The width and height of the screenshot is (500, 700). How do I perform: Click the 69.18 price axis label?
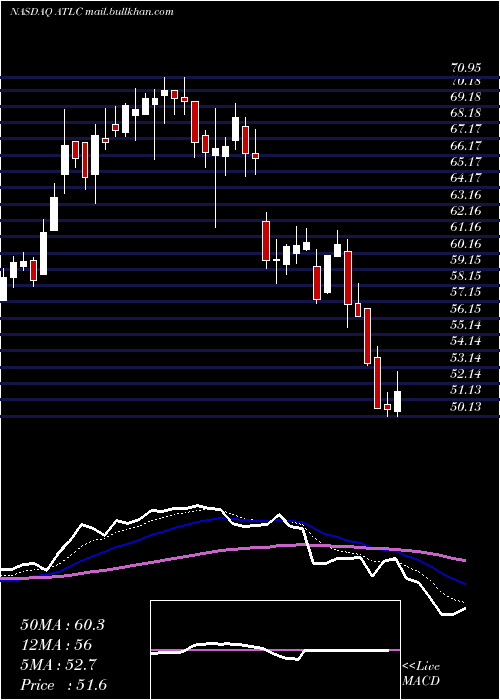466,96
